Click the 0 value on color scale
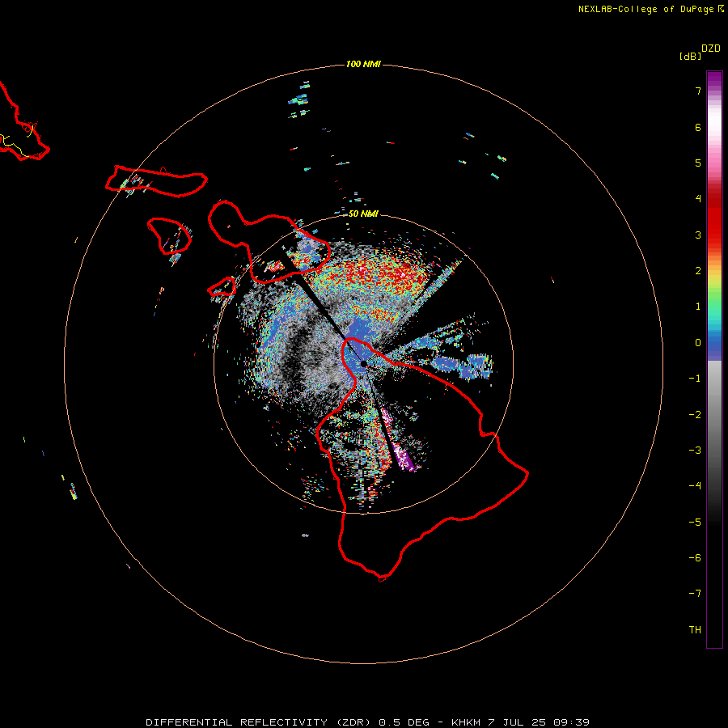 point(698,343)
